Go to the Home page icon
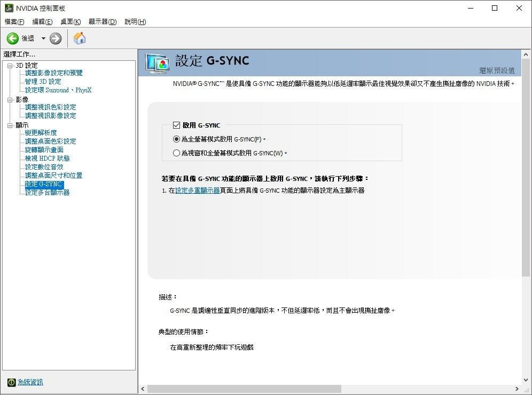This screenshot has width=532, height=395. (80, 38)
